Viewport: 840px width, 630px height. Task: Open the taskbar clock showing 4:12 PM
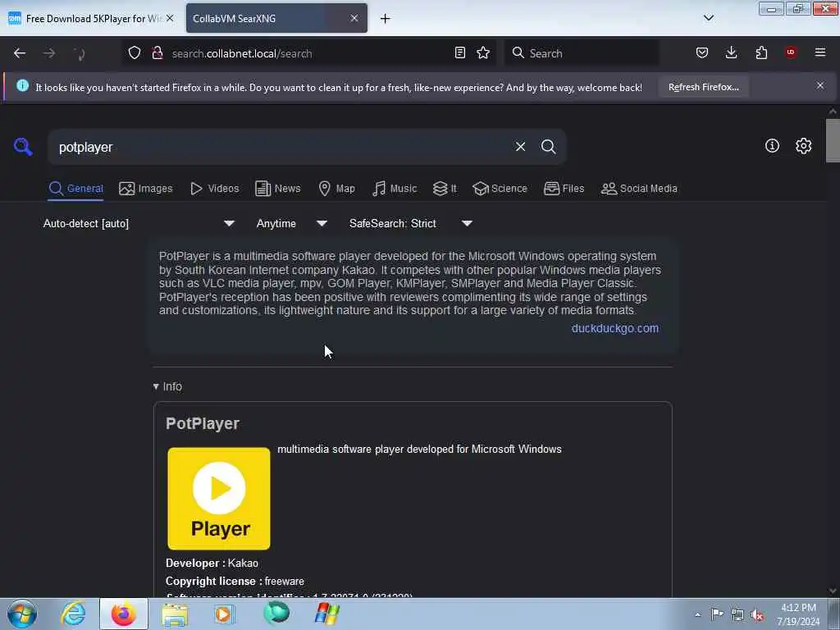coord(798,614)
